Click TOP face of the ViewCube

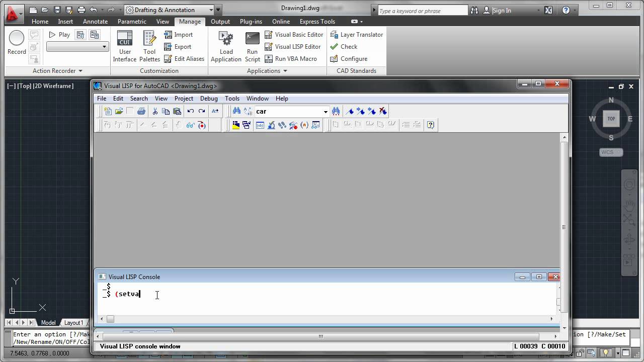click(611, 119)
